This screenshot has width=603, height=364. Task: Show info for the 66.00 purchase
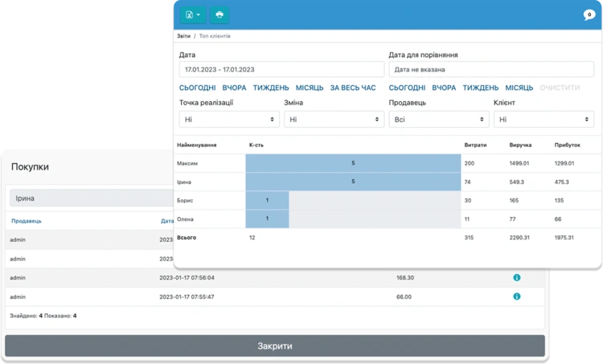pyautogui.click(x=516, y=297)
